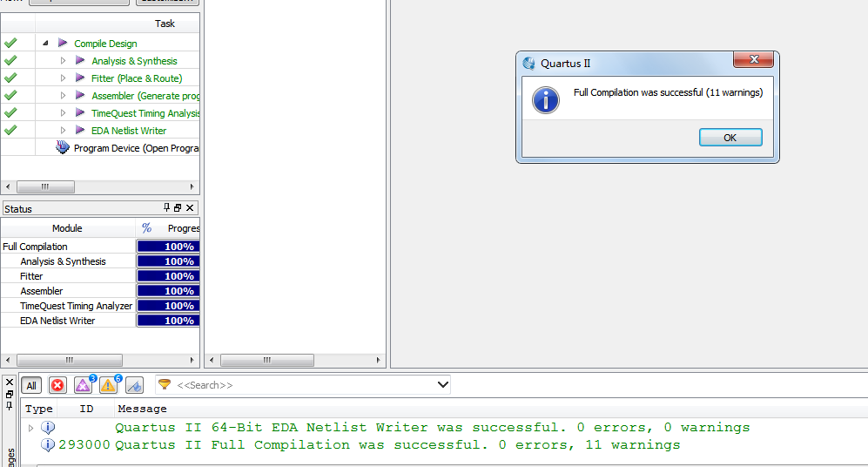Close the Status panel
The height and width of the screenshot is (467, 868).
[190, 207]
